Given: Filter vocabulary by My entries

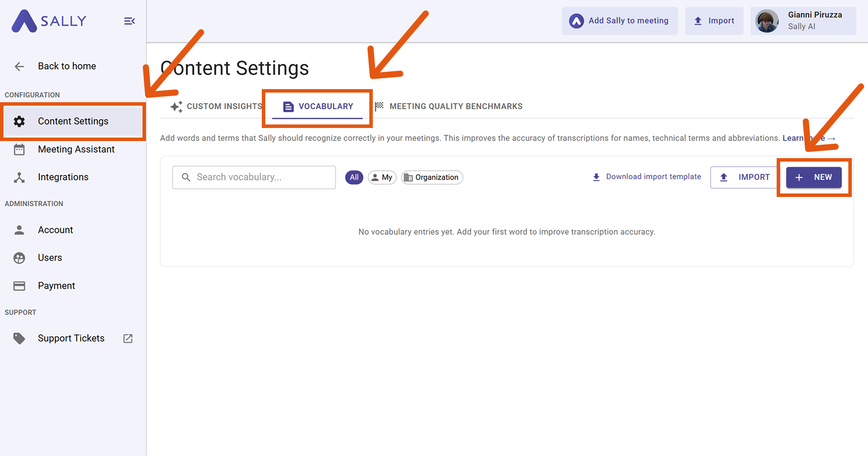Looking at the screenshot, I should [x=382, y=177].
